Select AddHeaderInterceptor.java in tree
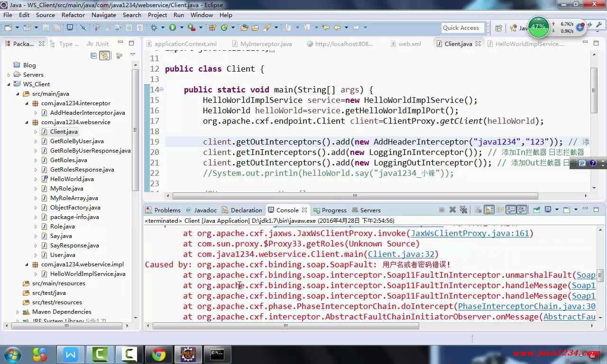This screenshot has height=364, width=607. pos(83,113)
